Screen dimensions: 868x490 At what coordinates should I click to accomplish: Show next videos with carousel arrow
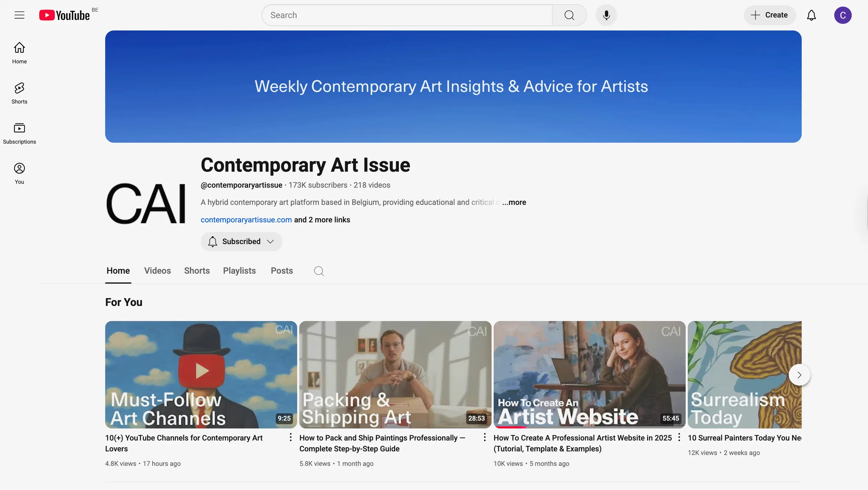coord(799,375)
